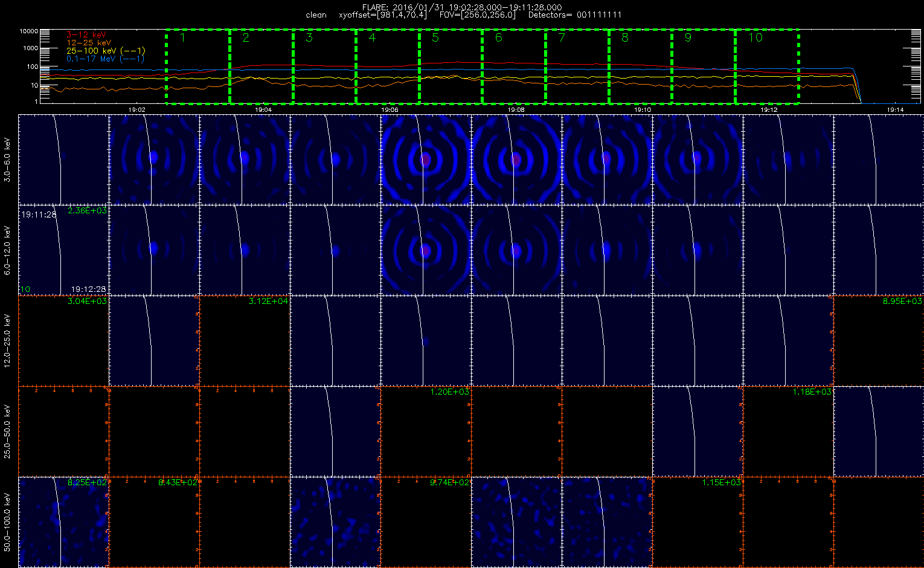Screen dimensions: 924x568
Task: Click the blue "0.1-17 MeV (--1)" legend entry
Action: (x=105, y=59)
